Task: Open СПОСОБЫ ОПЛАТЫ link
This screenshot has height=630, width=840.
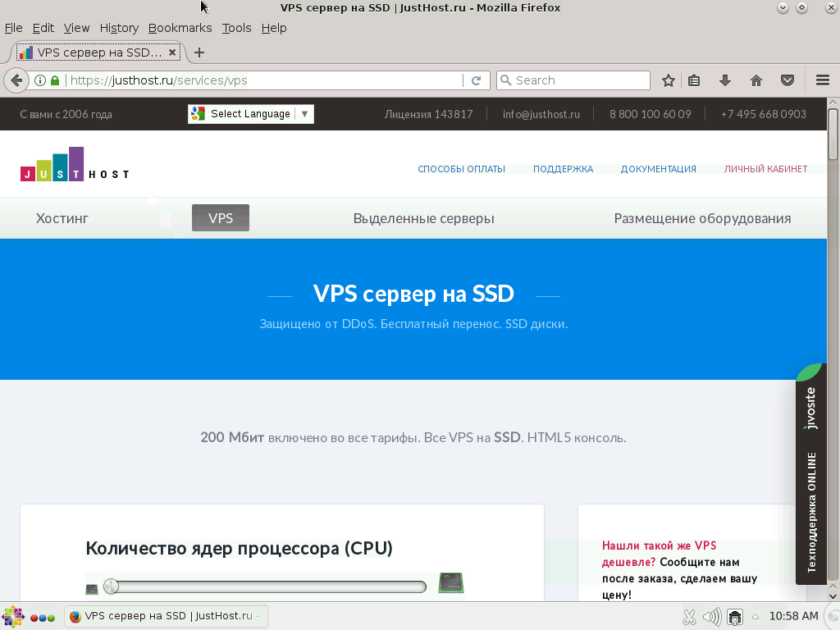Action: (x=461, y=169)
